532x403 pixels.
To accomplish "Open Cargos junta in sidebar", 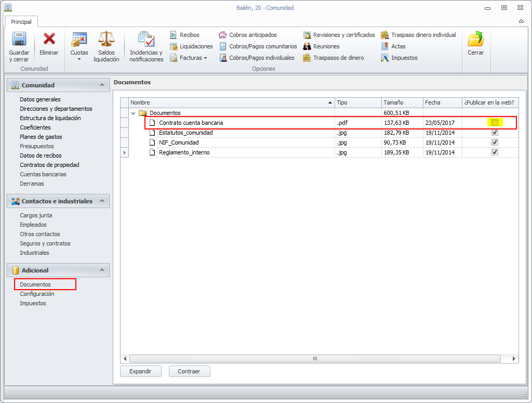I will 36,215.
